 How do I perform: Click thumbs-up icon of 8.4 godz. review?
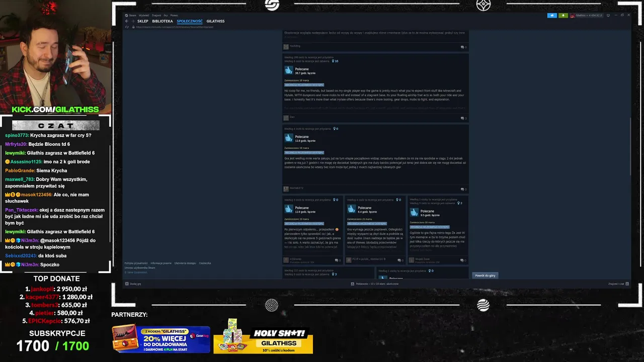pos(351,209)
